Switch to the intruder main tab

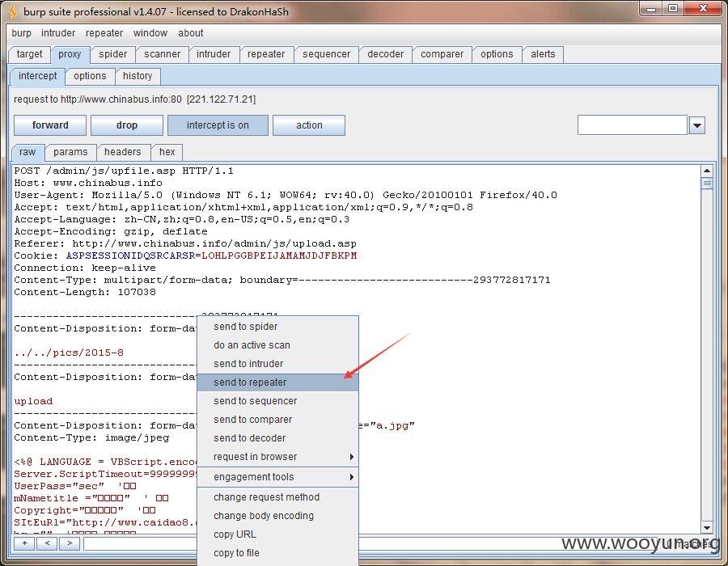tap(214, 54)
